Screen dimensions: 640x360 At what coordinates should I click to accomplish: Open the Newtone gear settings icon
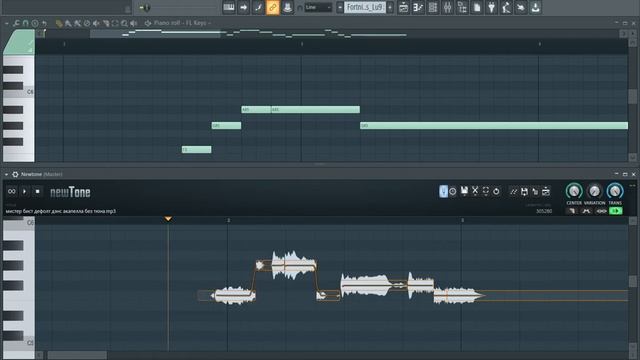15,174
